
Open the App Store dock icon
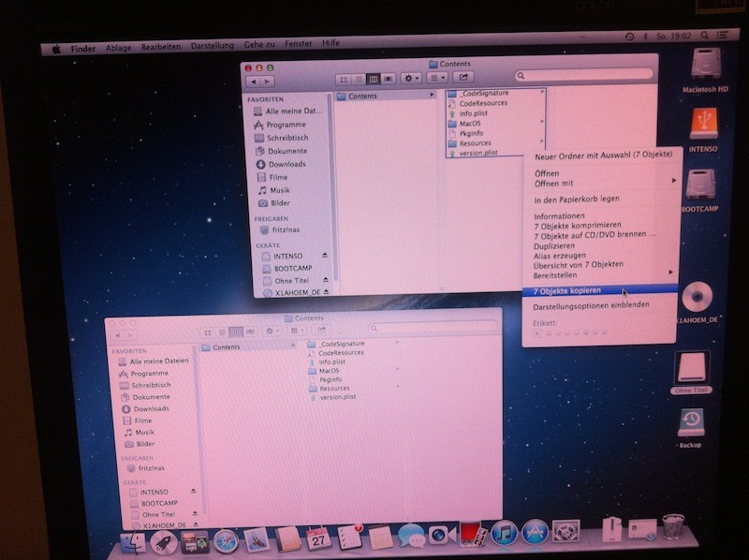coord(535,533)
